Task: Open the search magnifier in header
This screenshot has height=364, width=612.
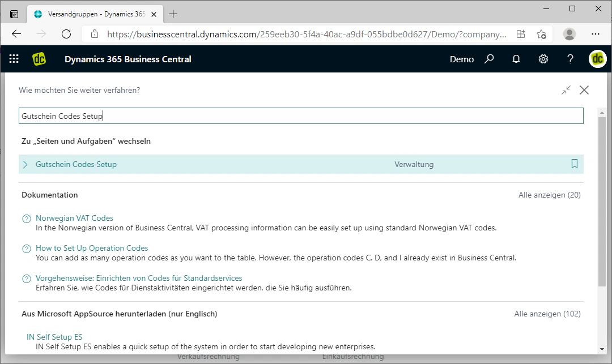Action: [489, 59]
